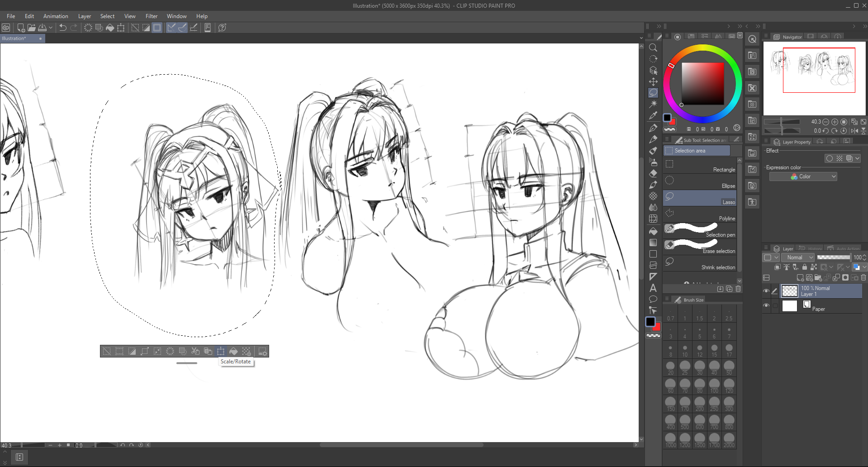Toggle Clip to Layer Below
Image resolution: width=868 pixels, height=467 pixels.
coord(778,267)
